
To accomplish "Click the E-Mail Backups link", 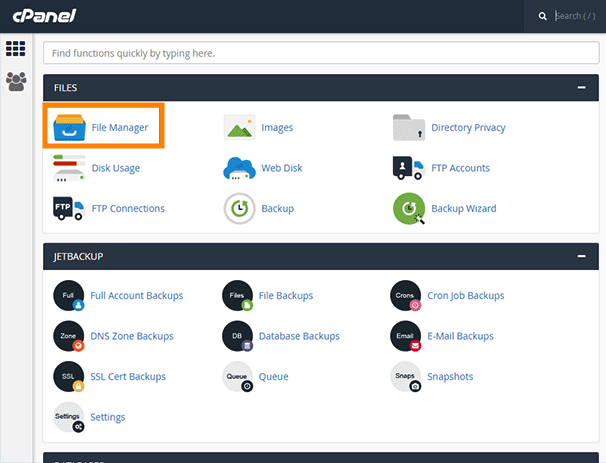I will click(462, 336).
